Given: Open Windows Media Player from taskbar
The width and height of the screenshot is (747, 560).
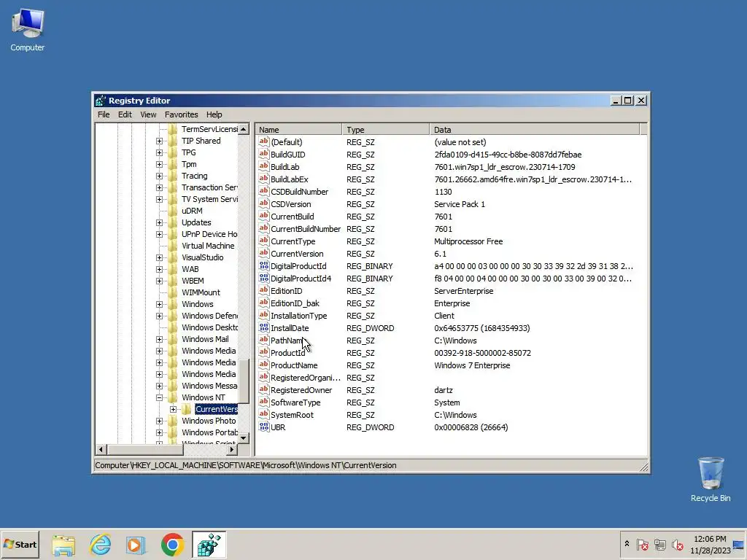Looking at the screenshot, I should (136, 544).
